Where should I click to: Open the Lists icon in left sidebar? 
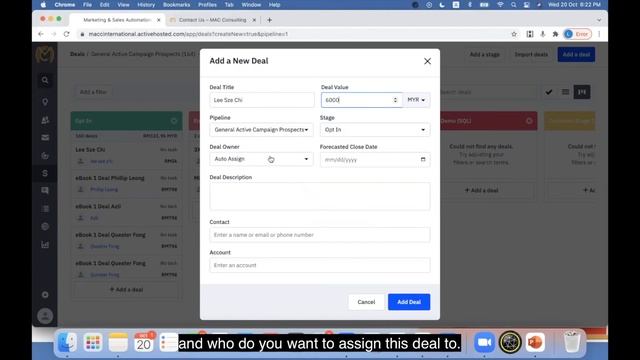tap(45, 209)
